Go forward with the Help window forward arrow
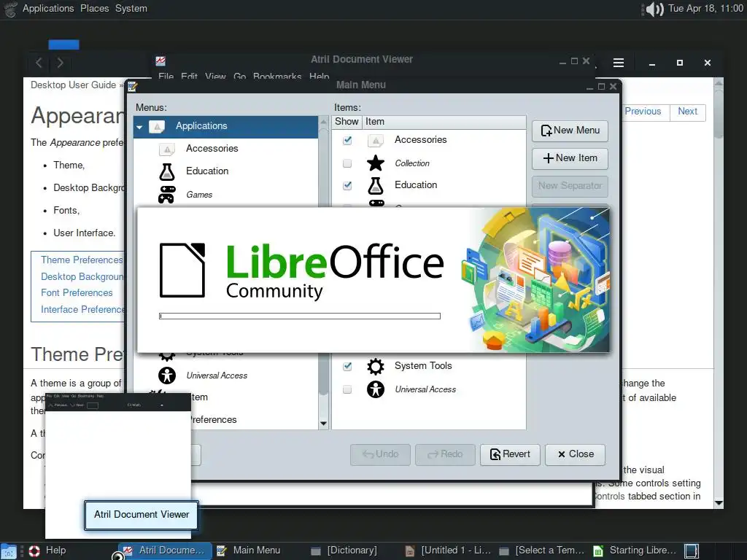747x560 pixels. [x=60, y=63]
